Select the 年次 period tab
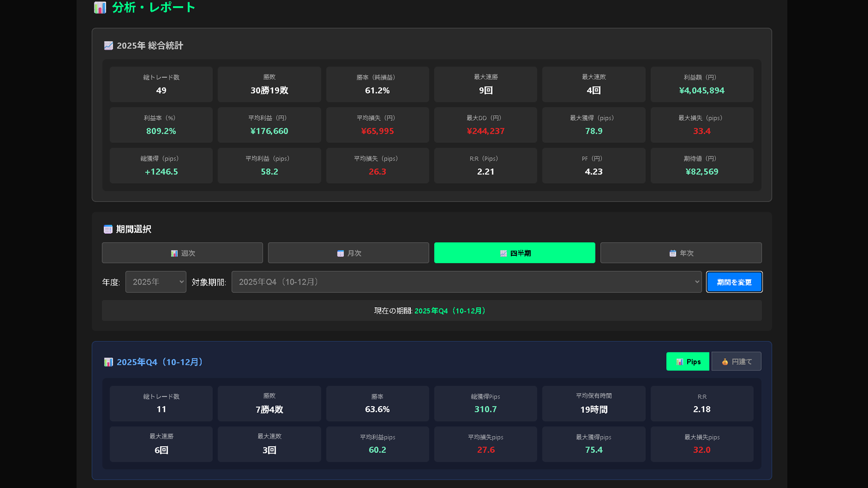The height and width of the screenshot is (488, 868). [680, 253]
